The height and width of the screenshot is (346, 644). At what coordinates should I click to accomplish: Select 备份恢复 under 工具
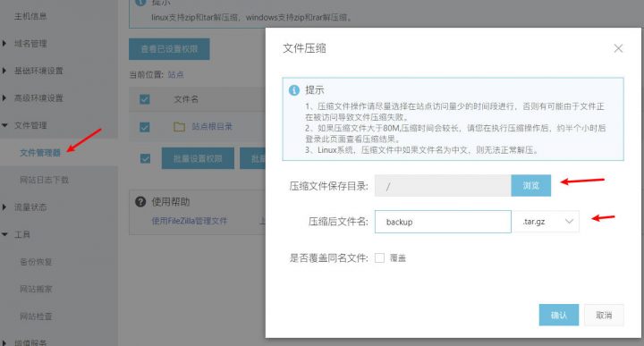(36, 261)
